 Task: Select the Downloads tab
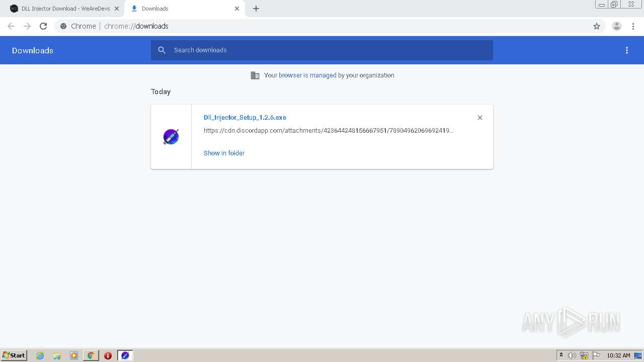click(x=184, y=9)
